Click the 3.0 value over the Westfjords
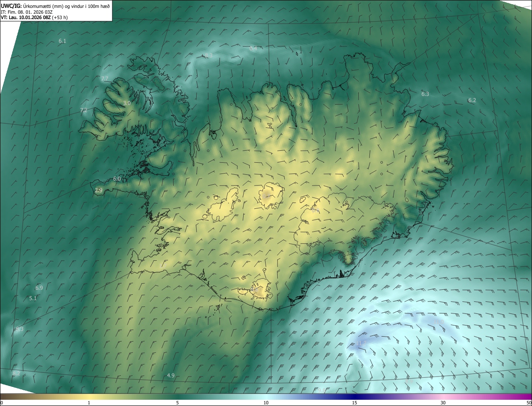Image resolution: width=532 pixels, height=406 pixels. pyautogui.click(x=127, y=103)
